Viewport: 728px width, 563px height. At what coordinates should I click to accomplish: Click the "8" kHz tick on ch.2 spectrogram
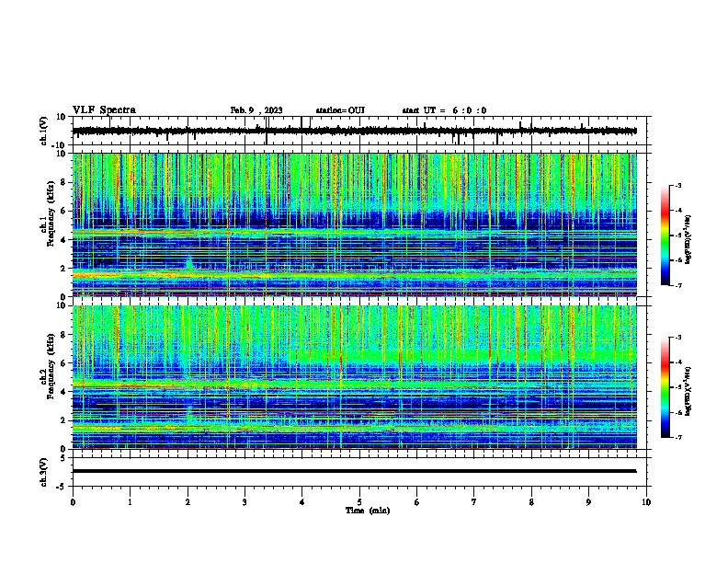click(x=64, y=335)
